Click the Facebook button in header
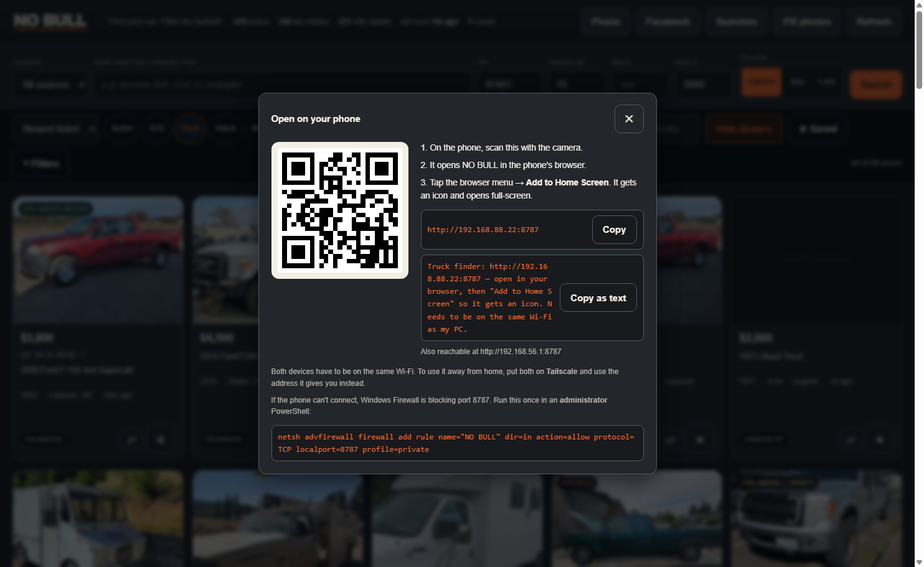 667,22
